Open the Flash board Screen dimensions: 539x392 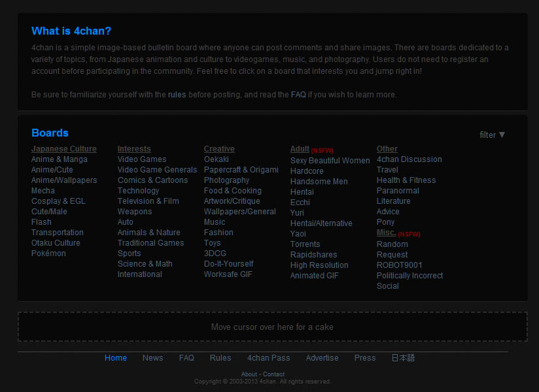coord(41,222)
